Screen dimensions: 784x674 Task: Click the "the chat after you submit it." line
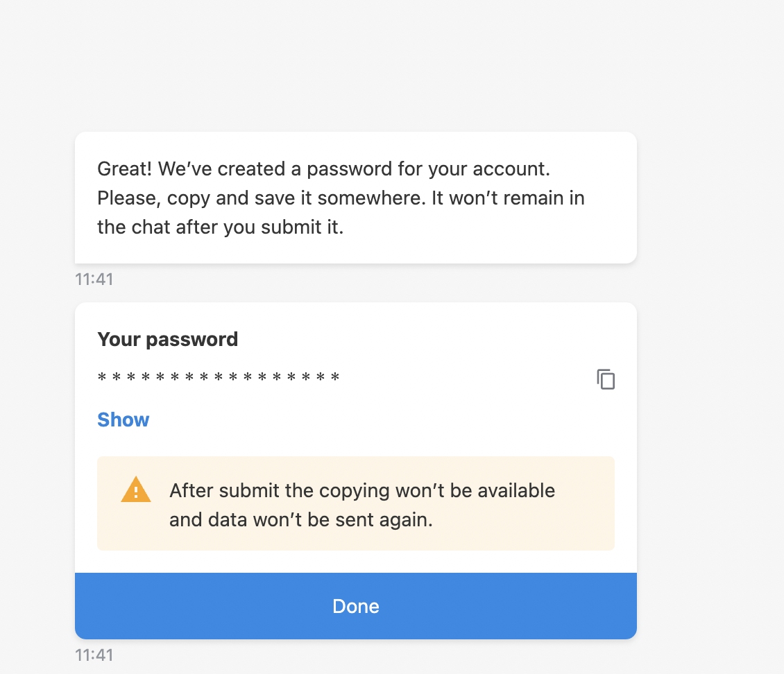[220, 227]
